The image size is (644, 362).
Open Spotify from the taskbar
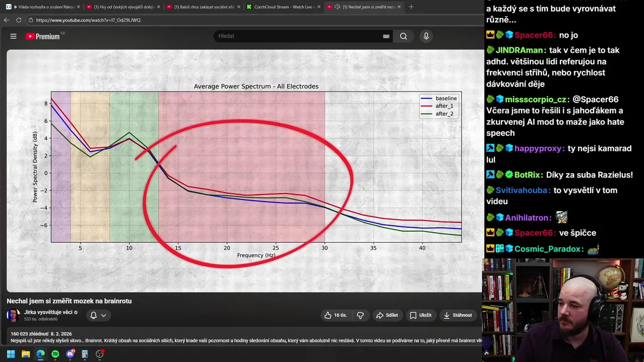(x=55, y=354)
